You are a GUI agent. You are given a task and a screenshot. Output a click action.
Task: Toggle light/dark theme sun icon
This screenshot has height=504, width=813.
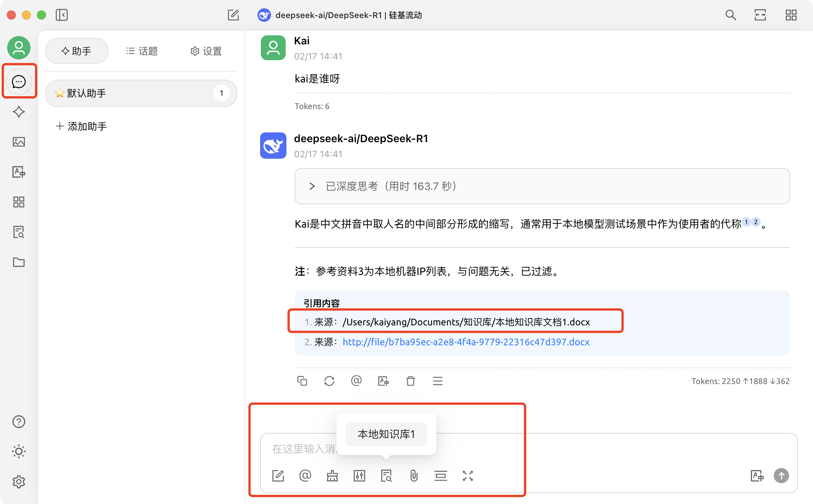(x=18, y=451)
